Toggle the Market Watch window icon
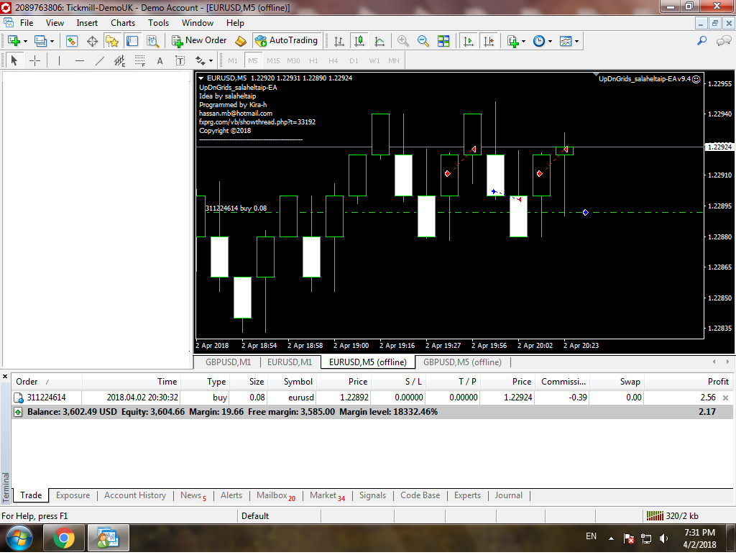 [x=72, y=41]
